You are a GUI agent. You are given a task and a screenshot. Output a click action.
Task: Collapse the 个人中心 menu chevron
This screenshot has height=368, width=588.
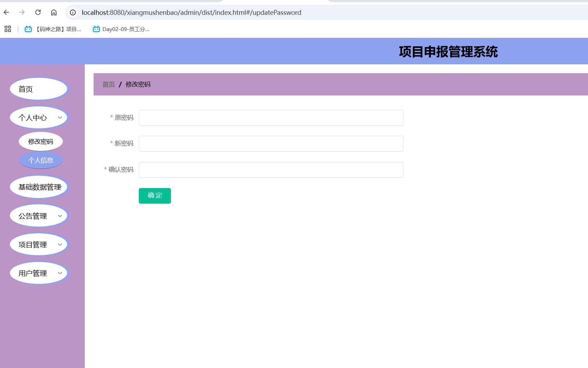point(60,117)
